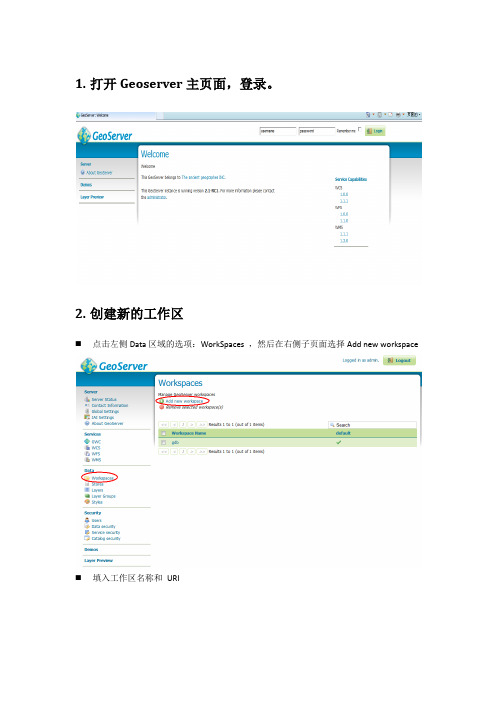Open Demos in the Workspaces page sidebar
The width and height of the screenshot is (496, 702).
[x=91, y=549]
